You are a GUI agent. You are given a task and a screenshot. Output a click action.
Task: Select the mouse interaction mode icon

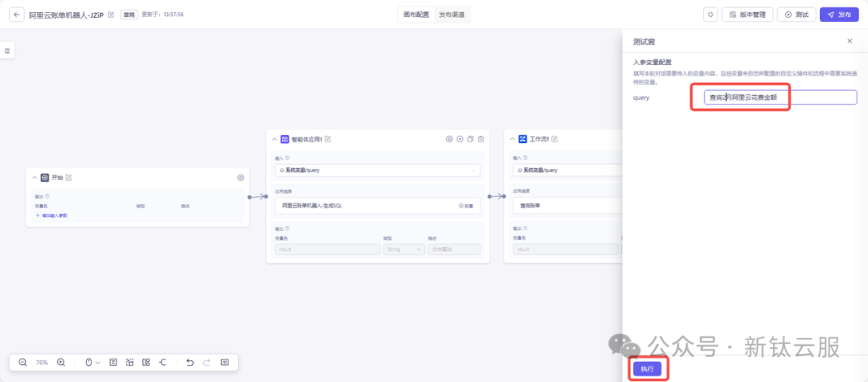tap(88, 362)
